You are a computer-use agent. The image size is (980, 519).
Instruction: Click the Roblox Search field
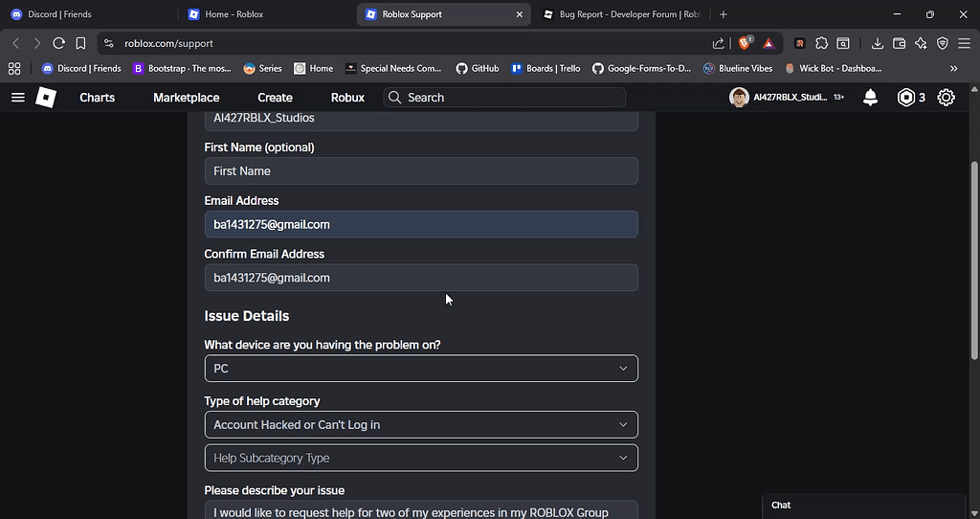[x=504, y=98]
